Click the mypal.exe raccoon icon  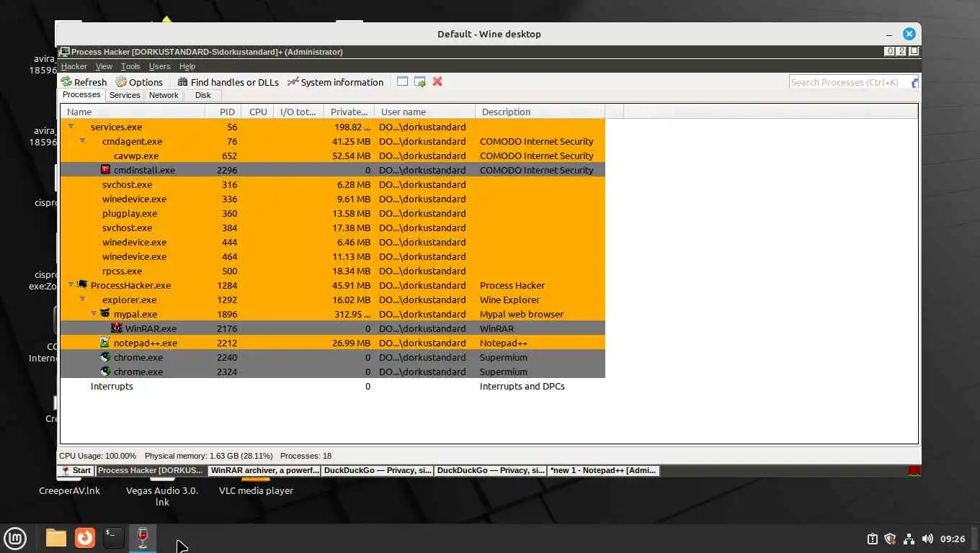pyautogui.click(x=105, y=314)
